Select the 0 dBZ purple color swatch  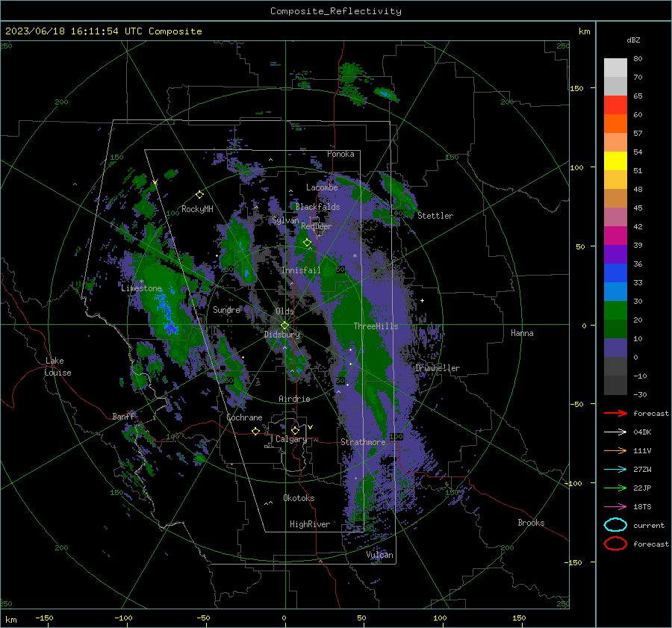tap(615, 348)
